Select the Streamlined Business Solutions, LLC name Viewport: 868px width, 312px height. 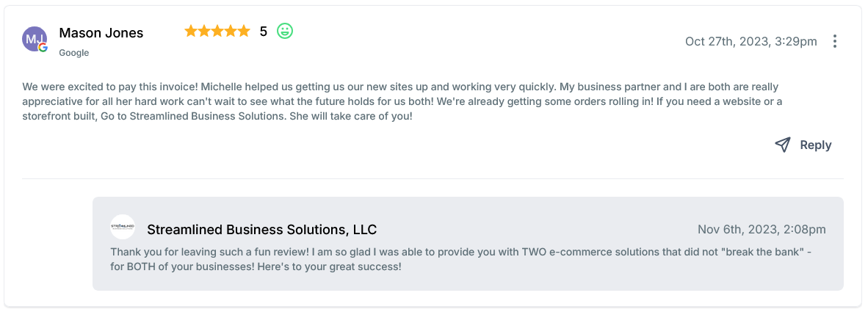(261, 230)
